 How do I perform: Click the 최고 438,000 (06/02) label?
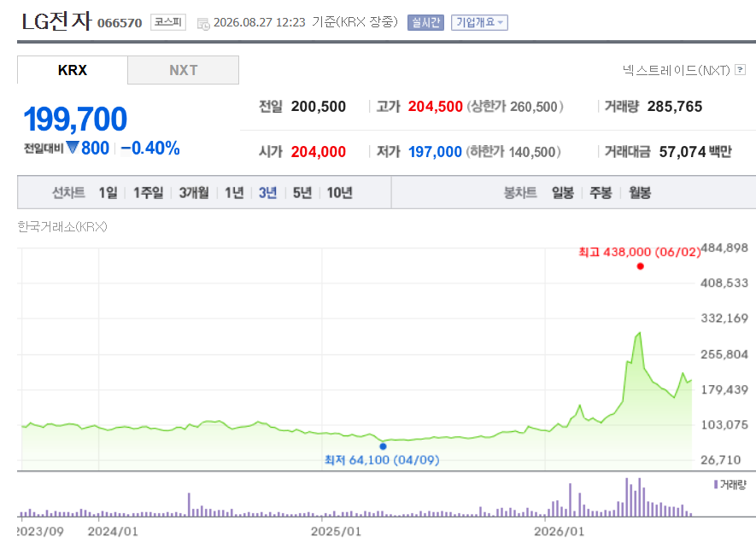[x=639, y=252]
